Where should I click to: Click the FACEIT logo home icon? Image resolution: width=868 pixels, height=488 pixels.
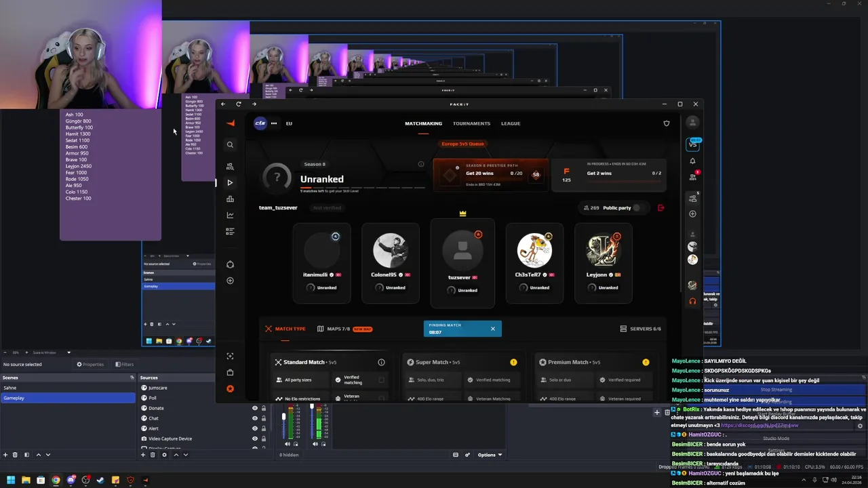[x=230, y=123]
